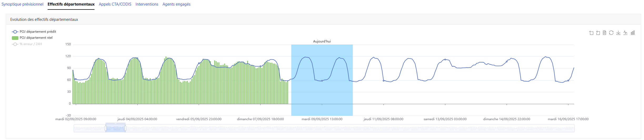This screenshot has height=140, width=644.
Task: Open the Agents engagés tab
Action: pyautogui.click(x=176, y=4)
